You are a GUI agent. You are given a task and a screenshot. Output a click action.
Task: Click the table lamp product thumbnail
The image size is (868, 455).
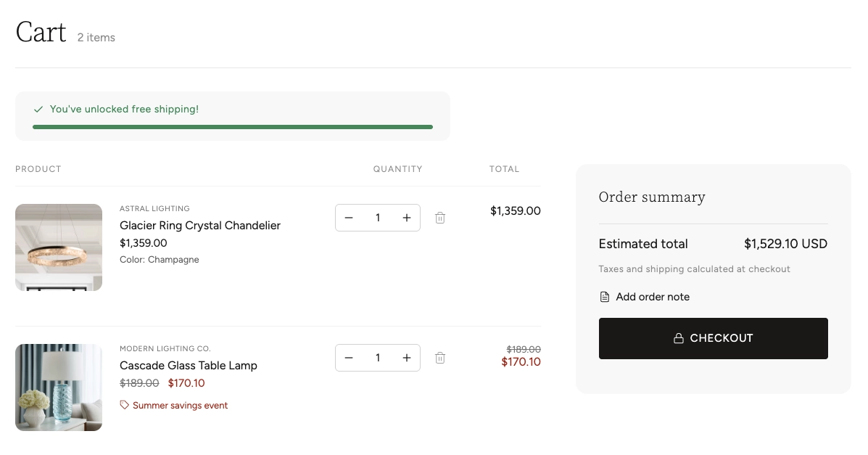(59, 388)
